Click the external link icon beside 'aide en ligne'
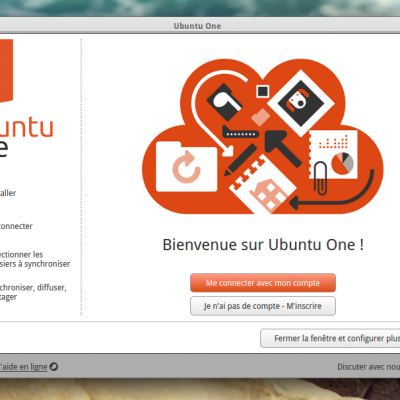400x400 pixels. pyautogui.click(x=54, y=367)
